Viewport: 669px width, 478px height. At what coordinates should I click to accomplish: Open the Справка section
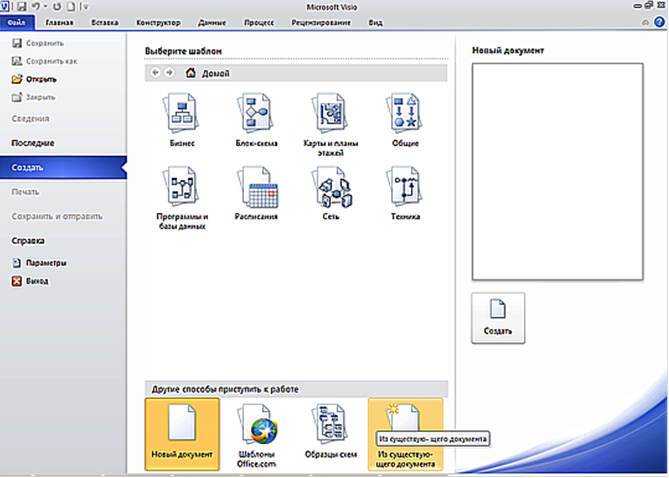coord(28,241)
